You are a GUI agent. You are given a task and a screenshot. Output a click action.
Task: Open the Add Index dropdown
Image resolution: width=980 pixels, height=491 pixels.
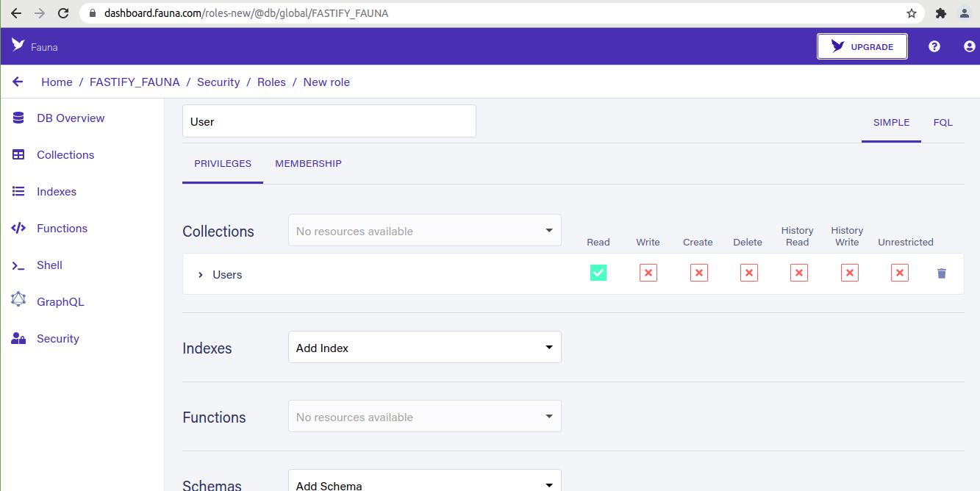click(x=425, y=347)
